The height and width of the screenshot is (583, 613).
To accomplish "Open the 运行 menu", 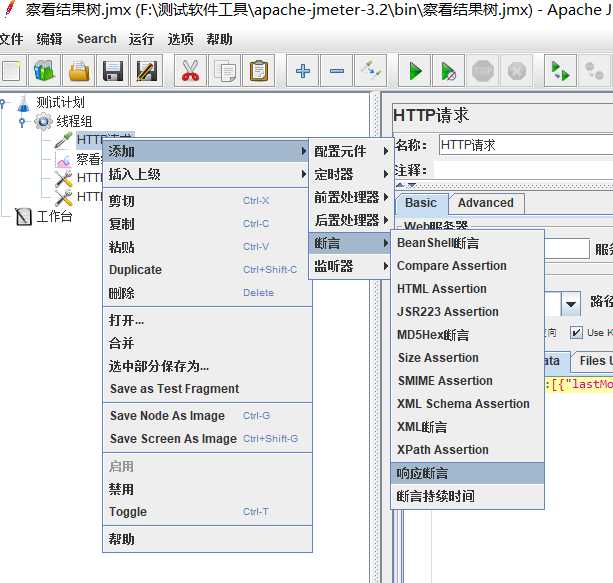I will point(141,39).
